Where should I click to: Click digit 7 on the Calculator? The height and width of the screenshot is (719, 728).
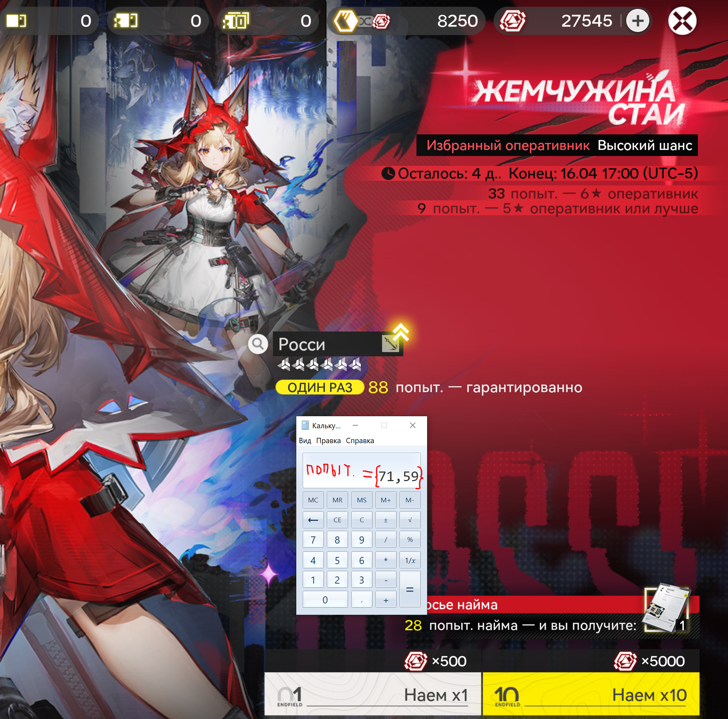click(x=313, y=540)
